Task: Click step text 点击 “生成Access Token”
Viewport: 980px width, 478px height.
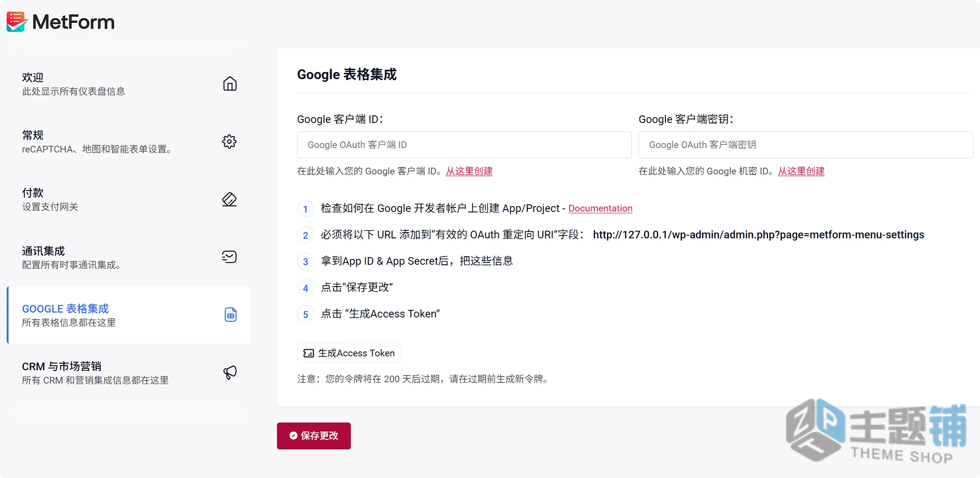Action: (380, 314)
